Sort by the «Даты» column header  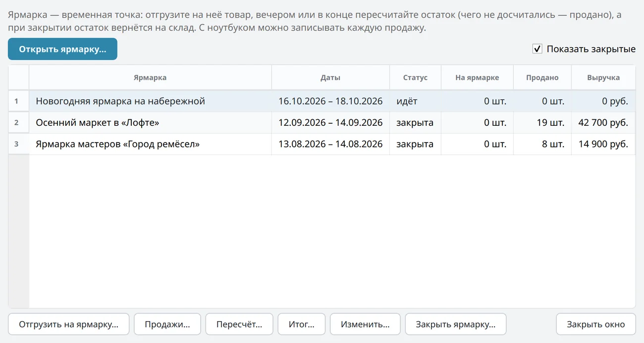pos(330,78)
